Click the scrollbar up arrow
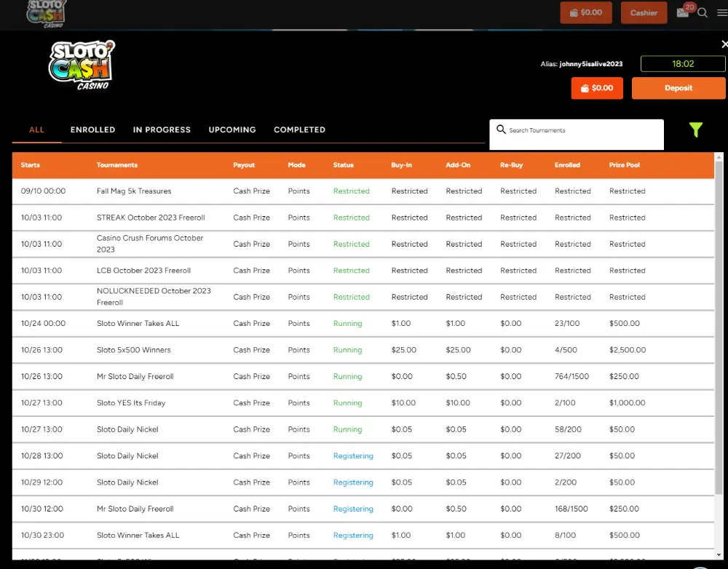 719,157
